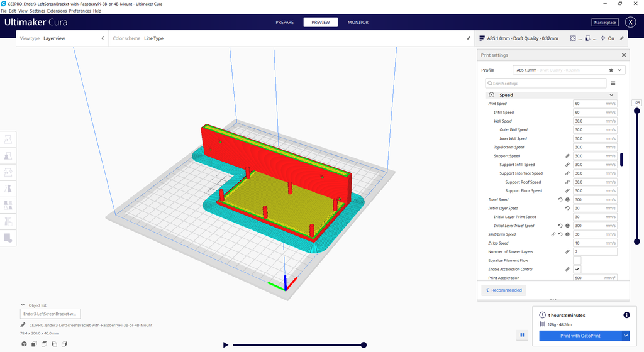Viewport: 644px width, 352px height.
Task: Reset Initial Layer Speed value
Action: pos(567,208)
